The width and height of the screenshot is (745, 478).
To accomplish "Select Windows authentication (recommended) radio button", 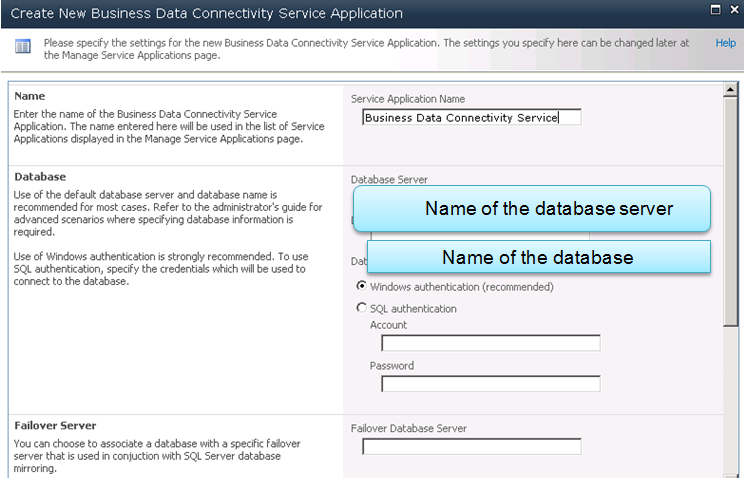I will [362, 285].
